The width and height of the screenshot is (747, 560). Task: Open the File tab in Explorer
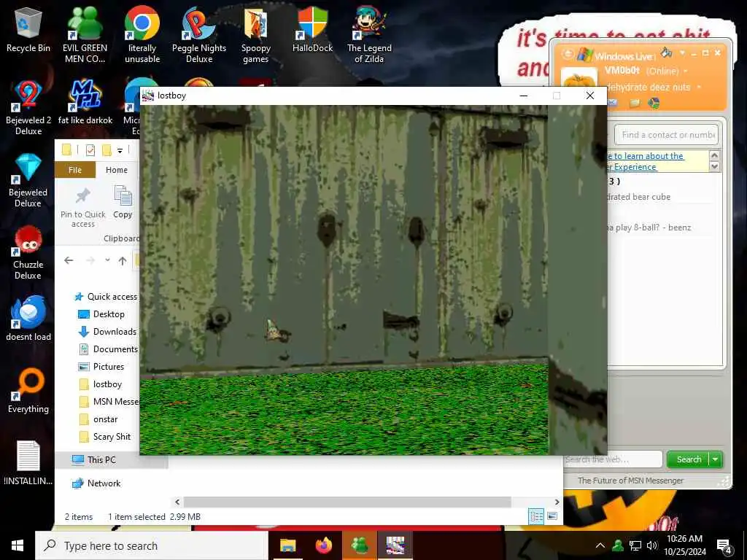coord(75,169)
